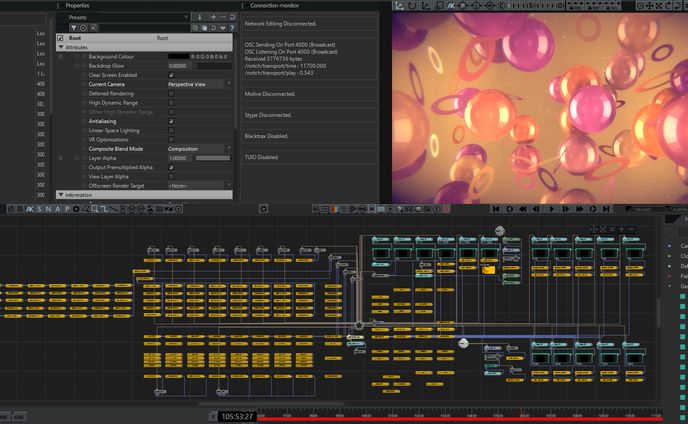The height and width of the screenshot is (424, 688).
Task: Select the rotate tool in viewport toolbar
Action: click(x=412, y=6)
